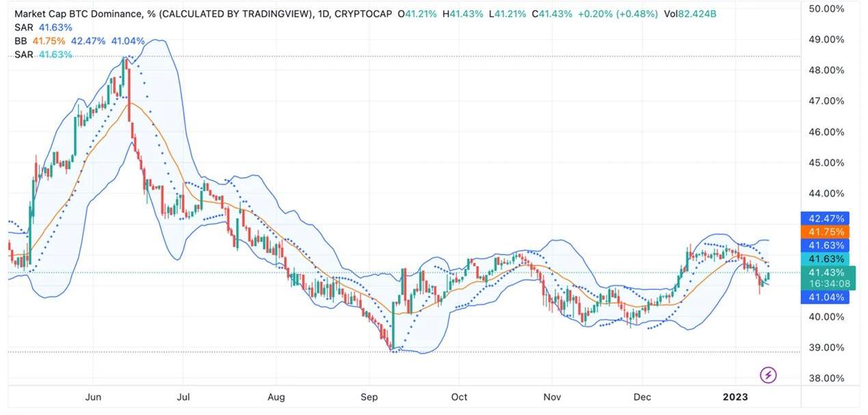Screen dimensions: 868x415
Task: Click the 50.00% label on price axis
Action: [x=826, y=9]
